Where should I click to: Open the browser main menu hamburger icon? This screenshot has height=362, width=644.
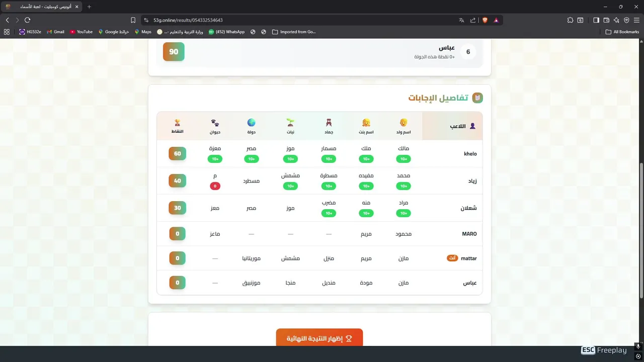tap(636, 20)
